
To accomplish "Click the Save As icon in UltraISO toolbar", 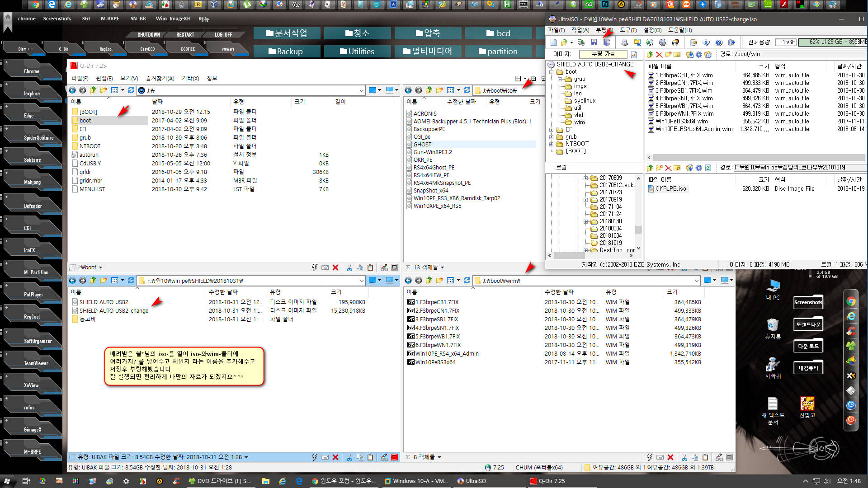I will click(607, 42).
